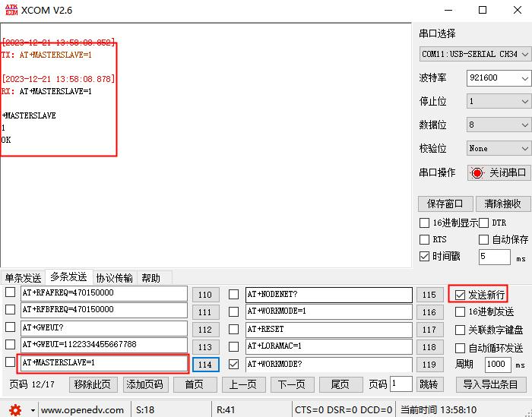Switch to the 协议传输 tab
This screenshot has width=532, height=417.
click(115, 278)
